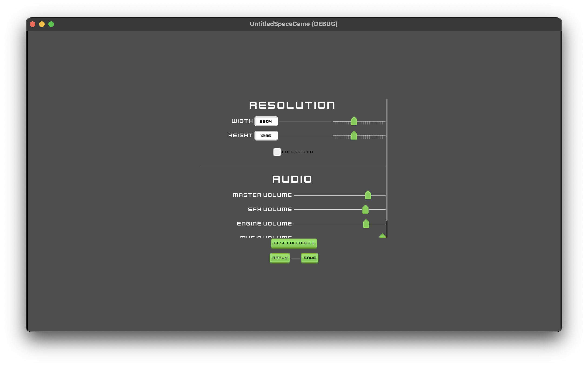588x366 pixels.
Task: Click the AUDIO section heading
Action: 292,179
